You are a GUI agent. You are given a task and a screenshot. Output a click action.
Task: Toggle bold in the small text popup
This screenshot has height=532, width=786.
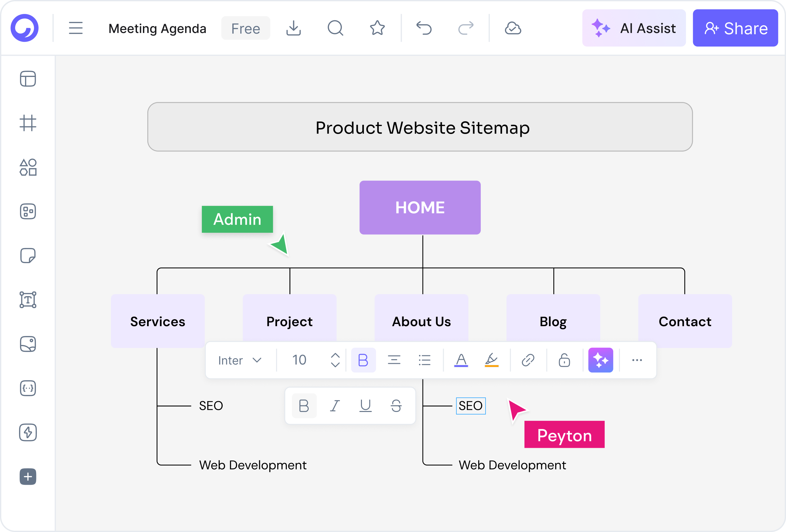pos(304,406)
